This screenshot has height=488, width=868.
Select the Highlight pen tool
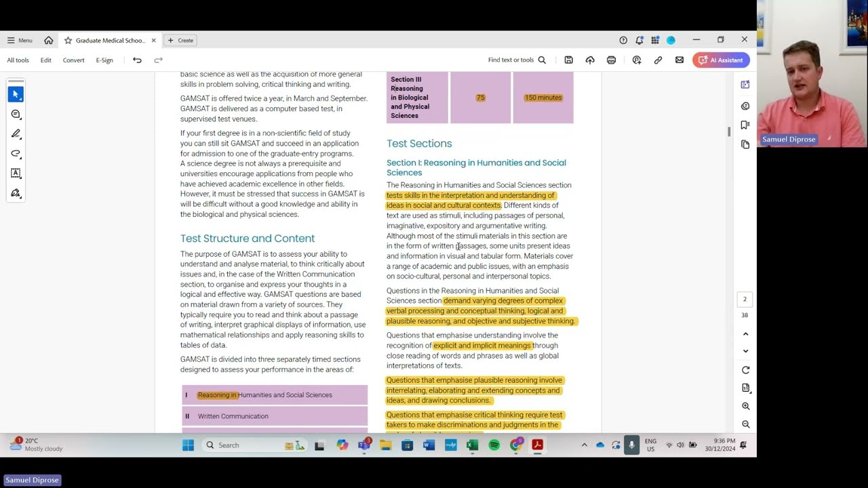[16, 134]
